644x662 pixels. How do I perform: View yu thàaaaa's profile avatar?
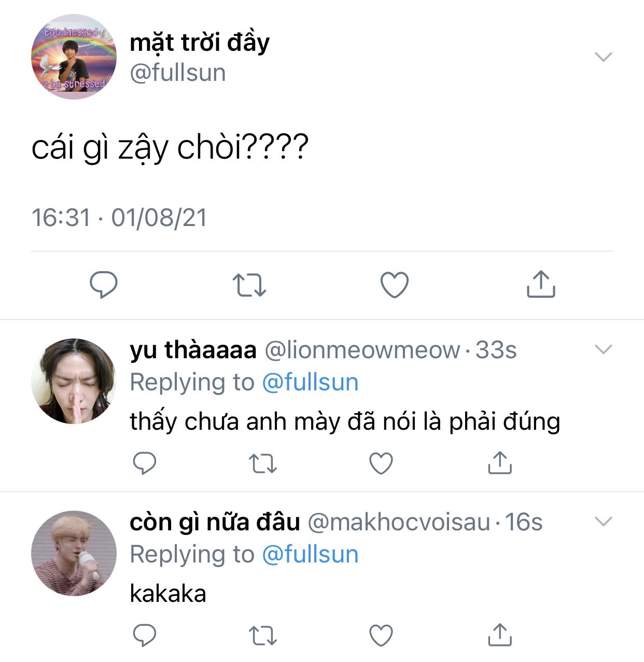pos(74,381)
